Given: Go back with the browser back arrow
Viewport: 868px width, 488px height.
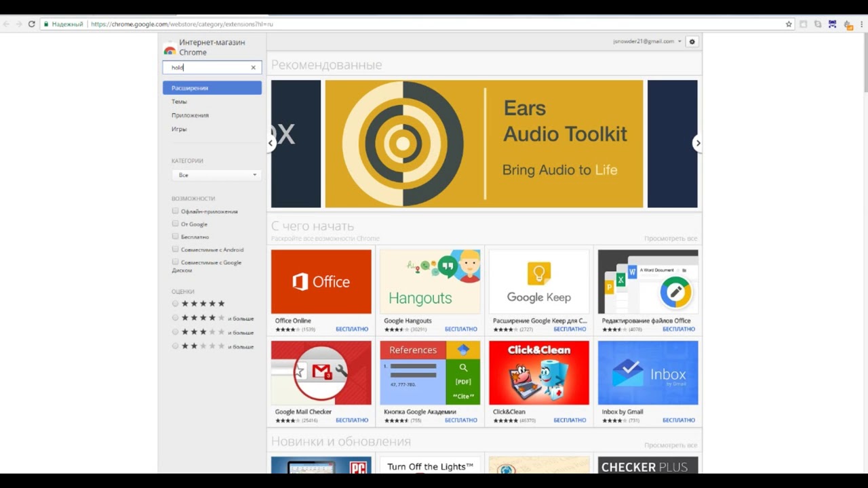Looking at the screenshot, I should (x=7, y=24).
